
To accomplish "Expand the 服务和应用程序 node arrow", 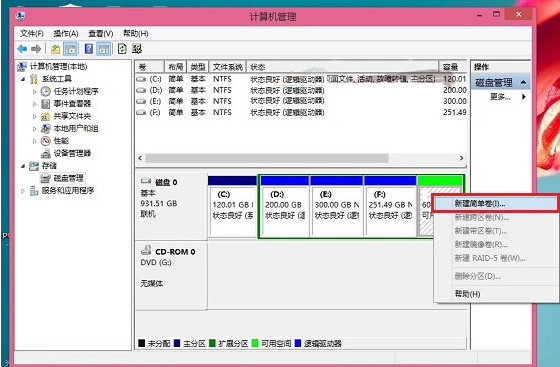I will [x=23, y=191].
